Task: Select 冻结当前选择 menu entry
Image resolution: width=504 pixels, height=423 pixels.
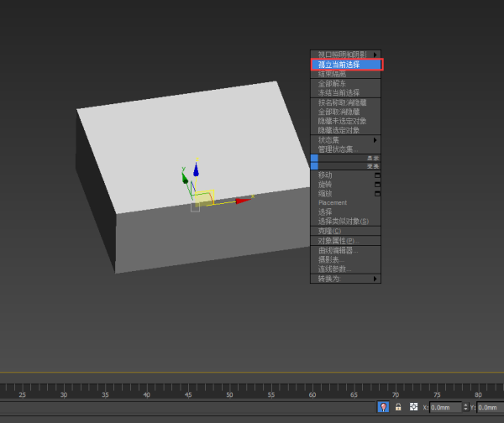Action: click(x=339, y=92)
